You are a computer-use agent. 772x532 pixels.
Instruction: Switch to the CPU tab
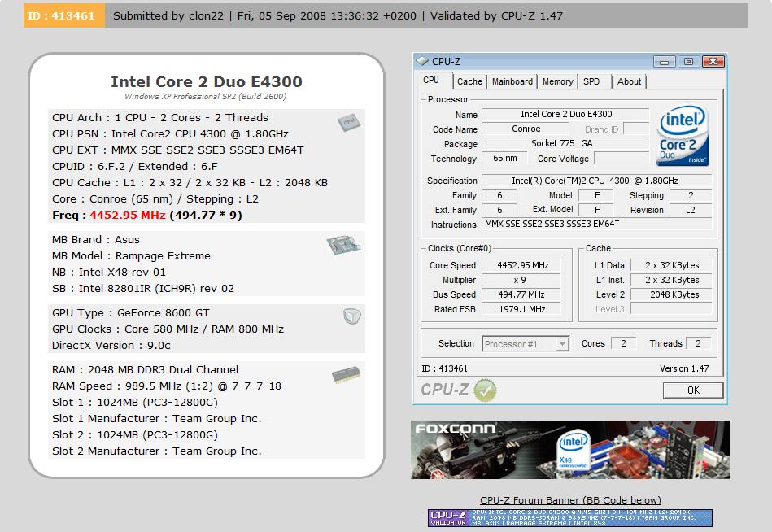pos(431,81)
